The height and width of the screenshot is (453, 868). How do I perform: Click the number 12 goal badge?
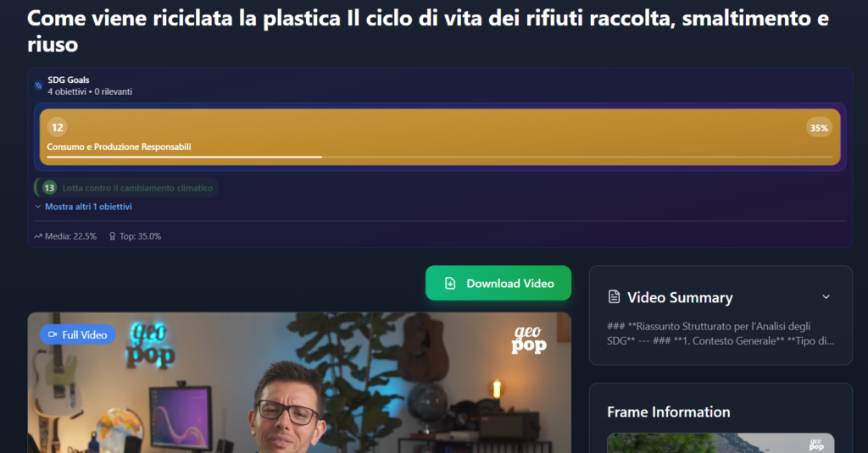coord(58,128)
